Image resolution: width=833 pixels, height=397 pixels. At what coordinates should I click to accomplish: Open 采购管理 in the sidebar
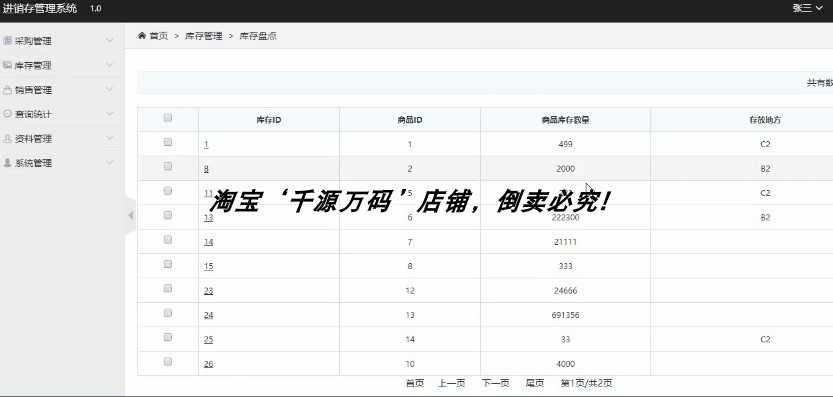[33, 41]
